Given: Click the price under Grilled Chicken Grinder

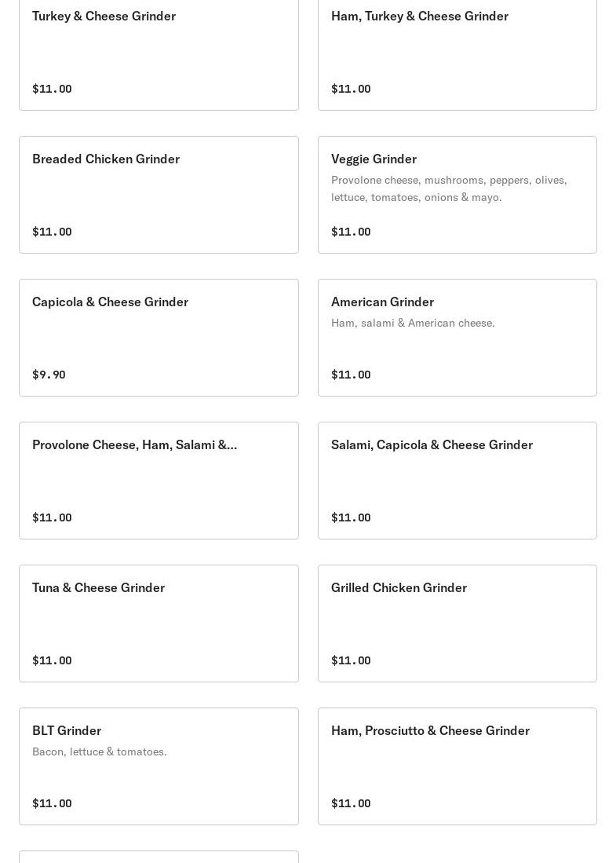Looking at the screenshot, I should pos(351,660).
